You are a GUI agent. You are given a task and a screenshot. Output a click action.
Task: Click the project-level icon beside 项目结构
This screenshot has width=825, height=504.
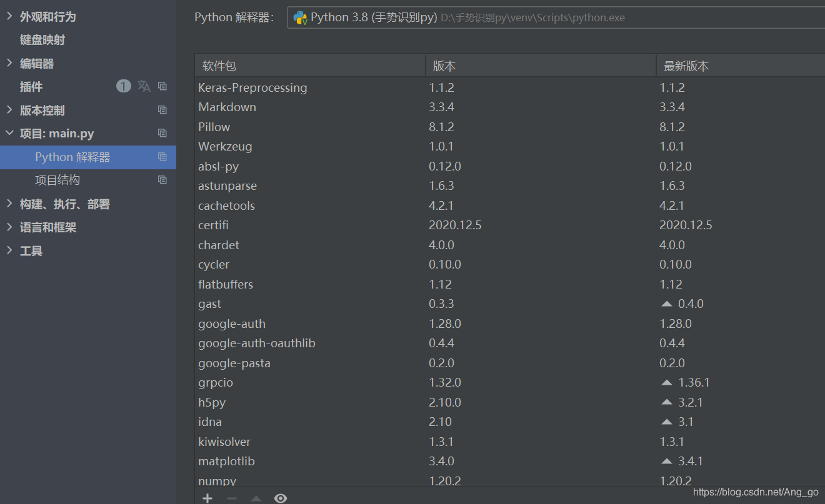tap(162, 180)
